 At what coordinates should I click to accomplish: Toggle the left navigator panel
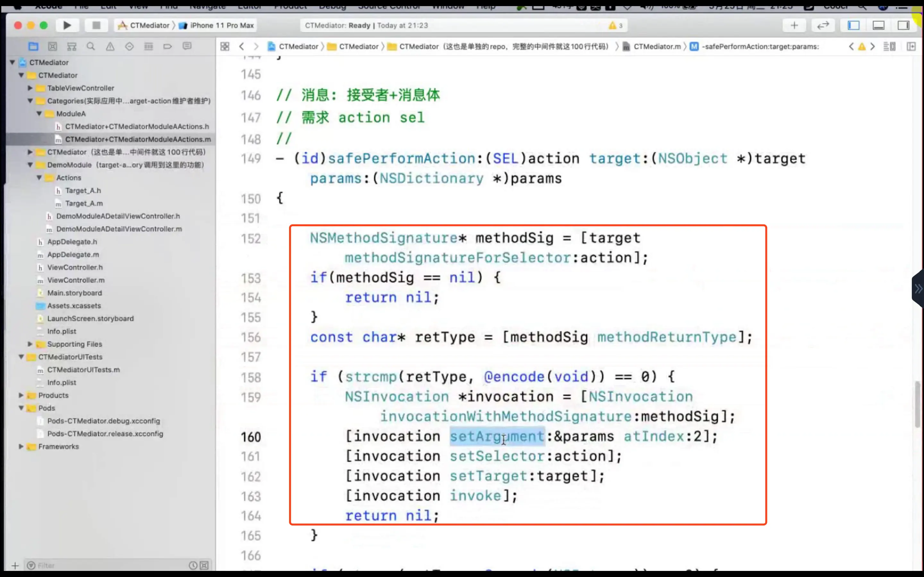(x=853, y=26)
